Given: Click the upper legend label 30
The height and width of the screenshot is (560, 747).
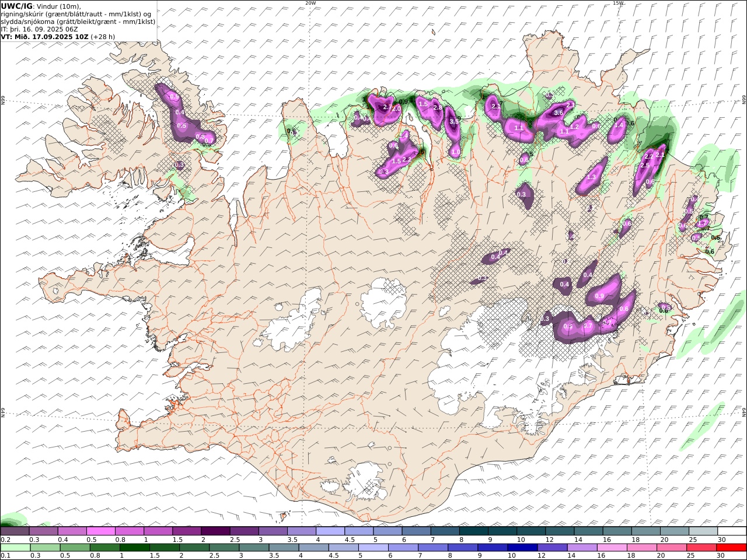Looking at the screenshot, I should pos(721,540).
